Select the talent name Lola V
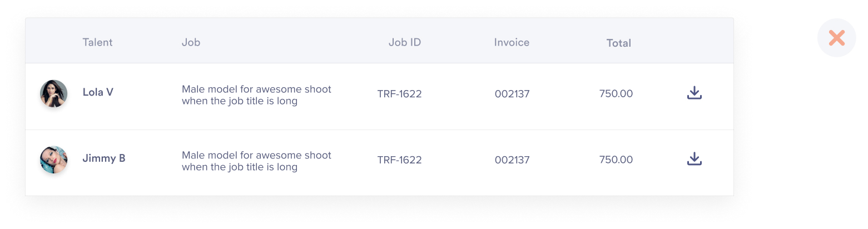The width and height of the screenshot is (868, 229). point(98,92)
